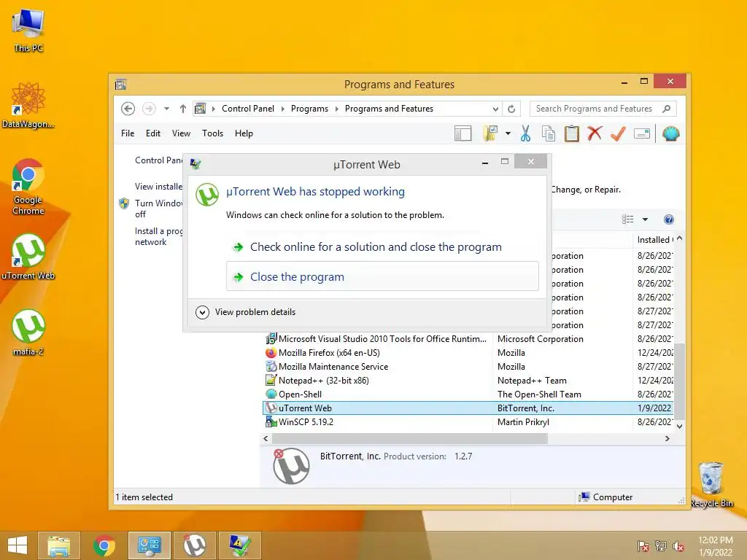The image size is (747, 560).
Task: Select Microsoft Visual Studio 2010 Tools row
Action: tap(468, 339)
